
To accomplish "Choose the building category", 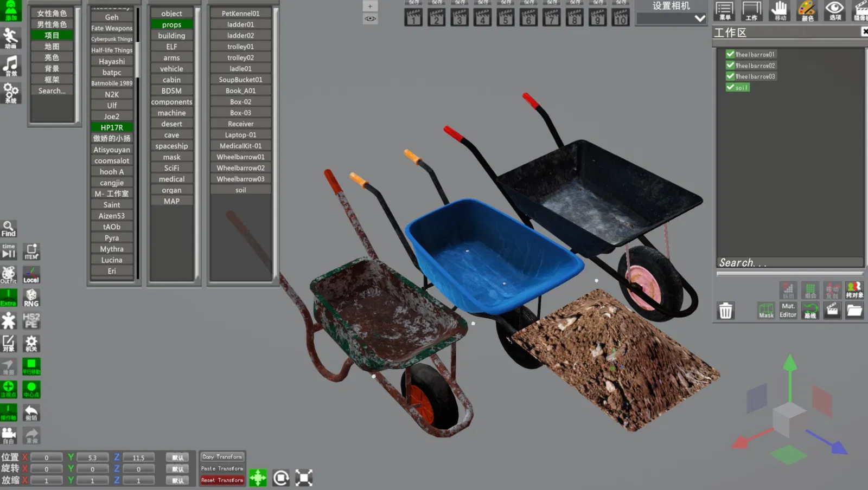I will coord(171,35).
